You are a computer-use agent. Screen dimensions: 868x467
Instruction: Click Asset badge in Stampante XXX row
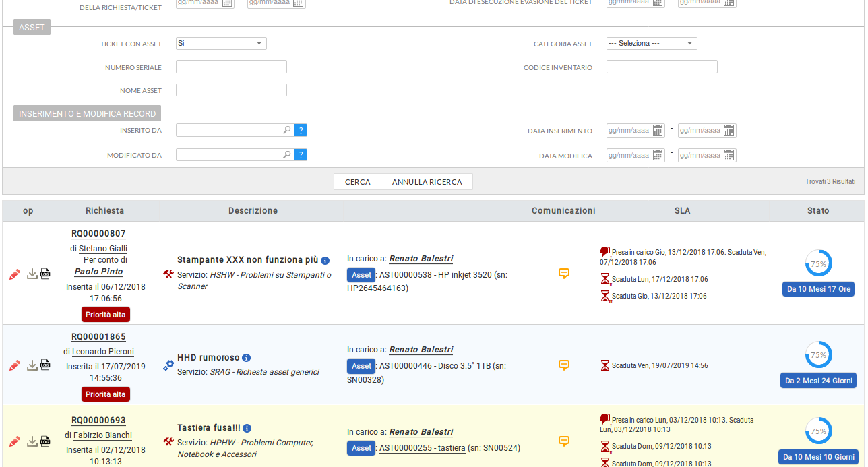click(361, 275)
